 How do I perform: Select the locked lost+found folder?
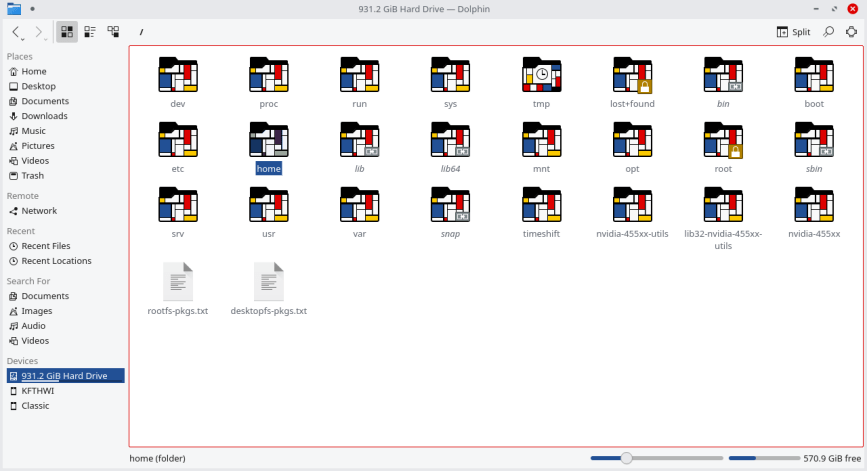click(633, 75)
